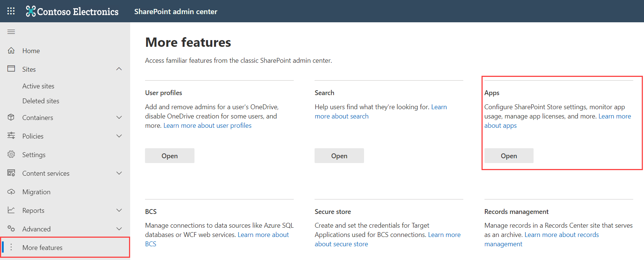Open the Search feature
Viewport: 644px width, 260px height.
pyautogui.click(x=339, y=156)
